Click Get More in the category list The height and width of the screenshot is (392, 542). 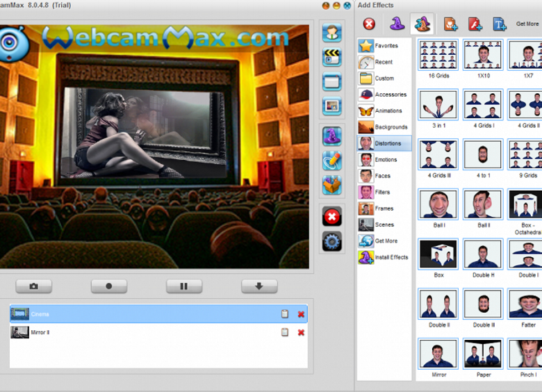(384, 240)
